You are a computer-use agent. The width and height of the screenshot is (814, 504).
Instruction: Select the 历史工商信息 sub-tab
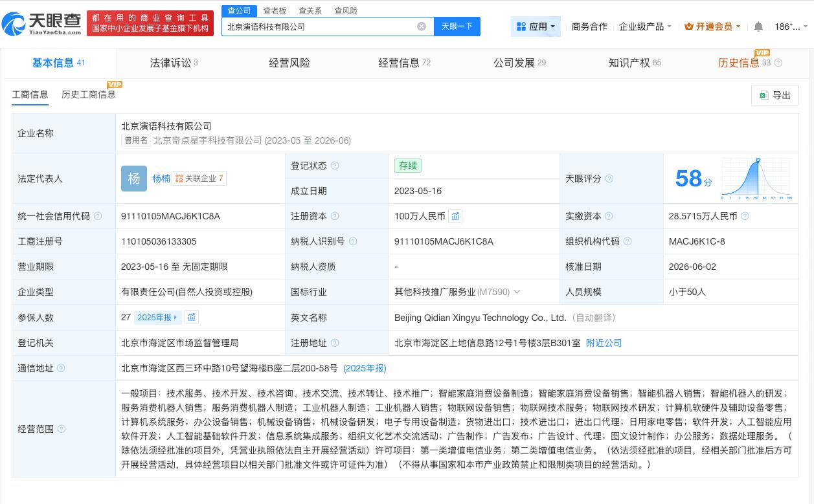pyautogui.click(x=89, y=94)
